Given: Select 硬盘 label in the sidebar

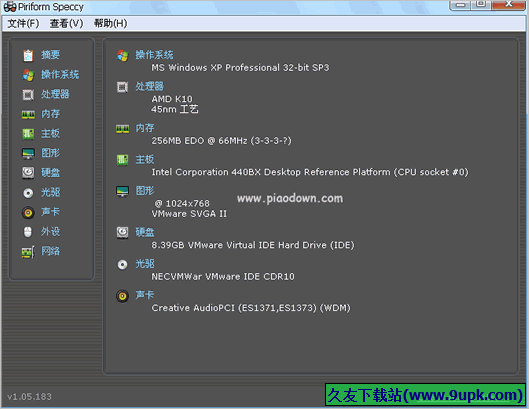Looking at the screenshot, I should pyautogui.click(x=51, y=172).
